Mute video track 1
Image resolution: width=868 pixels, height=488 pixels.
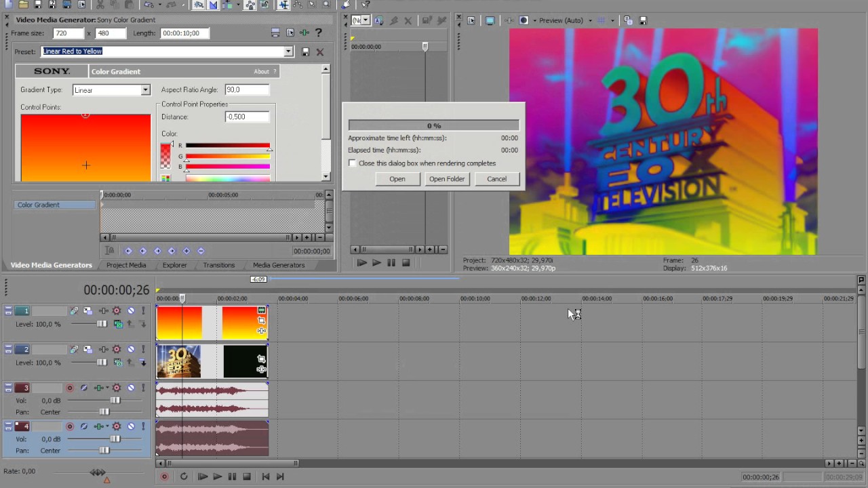point(131,311)
